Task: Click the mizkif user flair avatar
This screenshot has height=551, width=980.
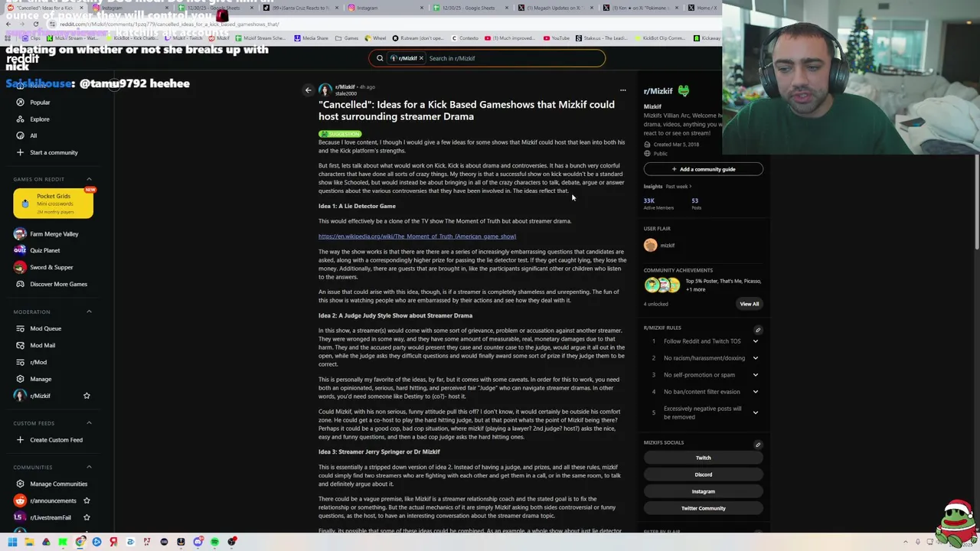Action: tap(650, 245)
